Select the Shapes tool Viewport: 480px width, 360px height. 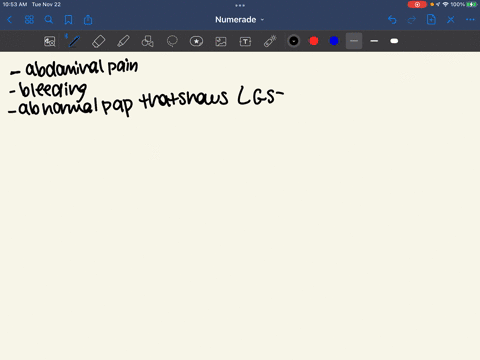(147, 41)
